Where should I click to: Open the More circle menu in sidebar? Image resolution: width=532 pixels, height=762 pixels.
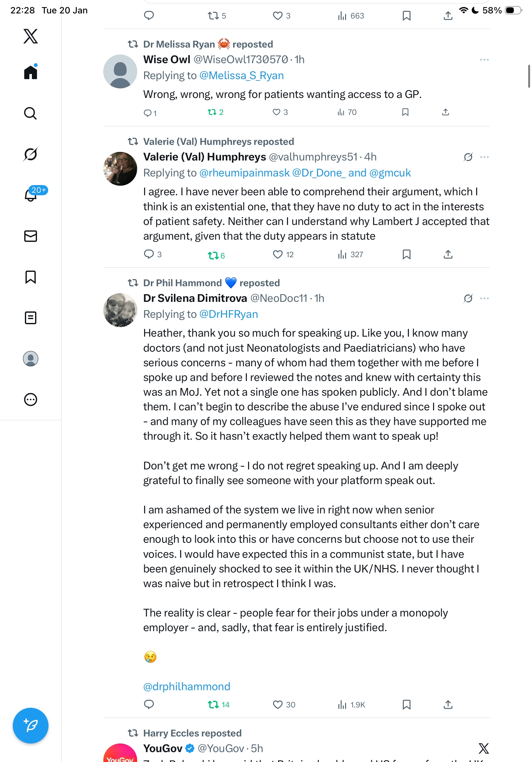point(31,400)
